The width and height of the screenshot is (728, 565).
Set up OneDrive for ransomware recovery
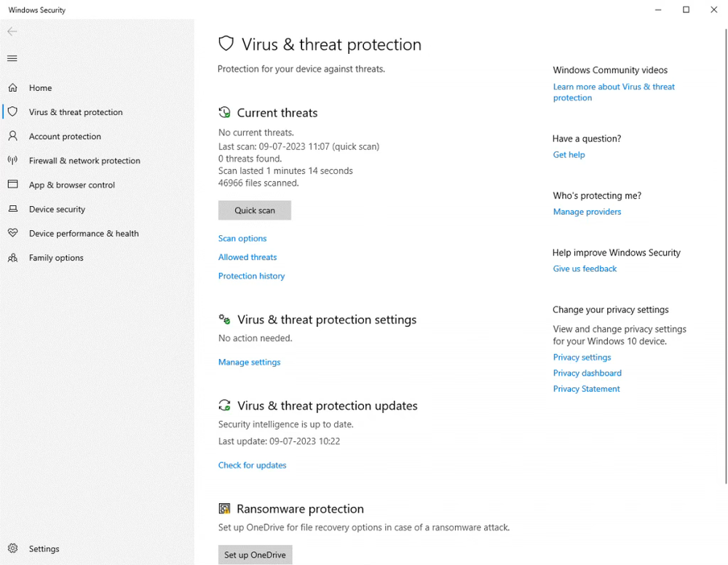point(254,554)
